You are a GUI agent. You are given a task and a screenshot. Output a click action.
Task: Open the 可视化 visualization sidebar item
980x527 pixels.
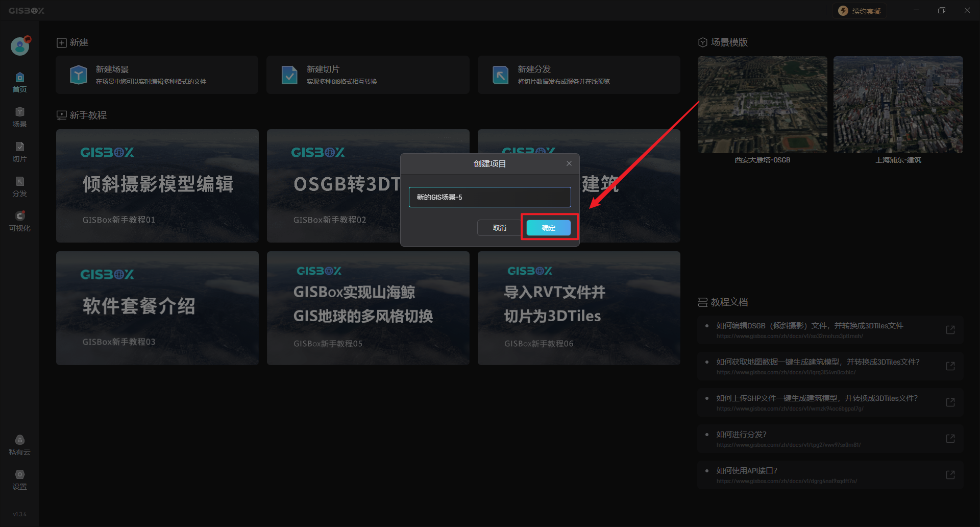(19, 221)
